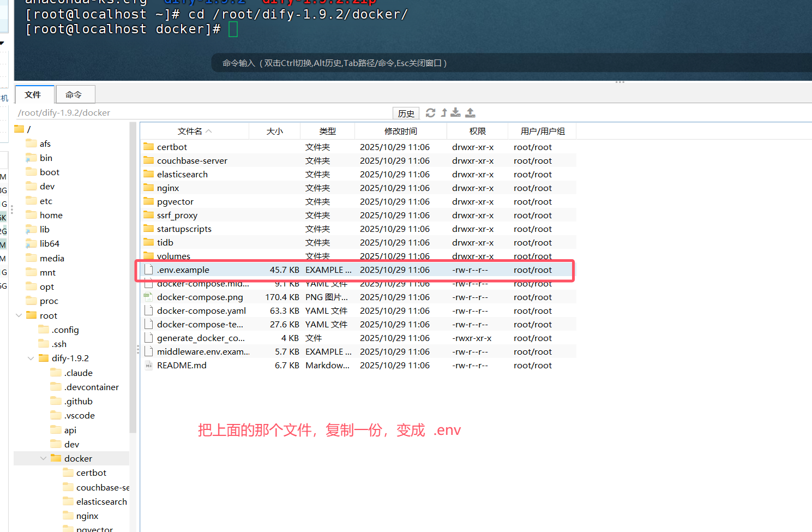The image size is (812, 532).
Task: Select the docker-compose.yaml file icon
Action: [148, 311]
